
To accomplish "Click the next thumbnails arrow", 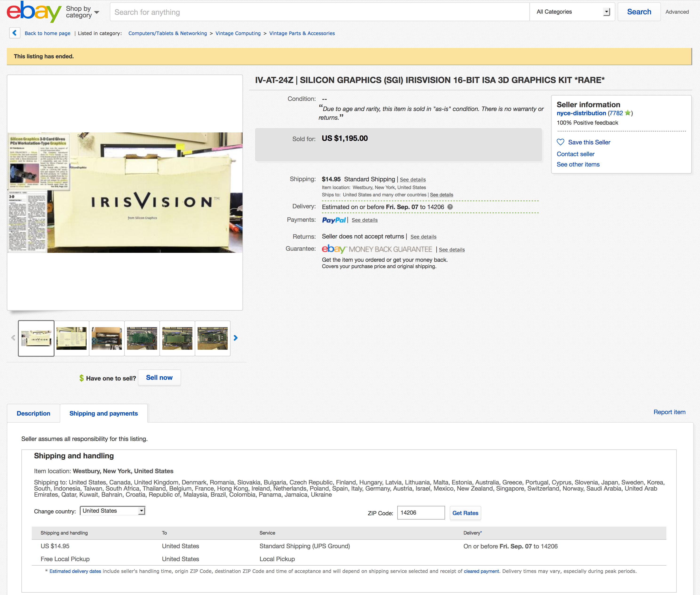I will 235,338.
